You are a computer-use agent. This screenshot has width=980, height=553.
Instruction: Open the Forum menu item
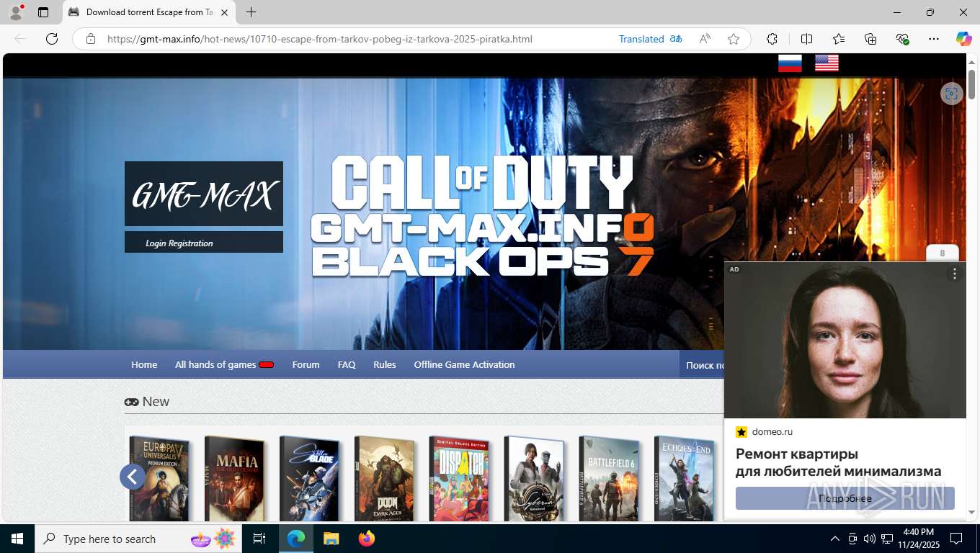pyautogui.click(x=306, y=364)
